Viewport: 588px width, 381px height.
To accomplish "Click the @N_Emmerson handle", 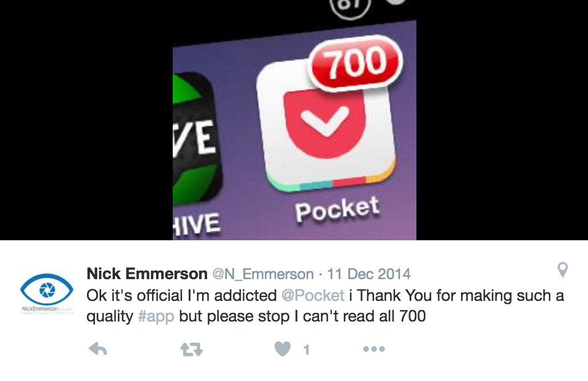I will [263, 274].
